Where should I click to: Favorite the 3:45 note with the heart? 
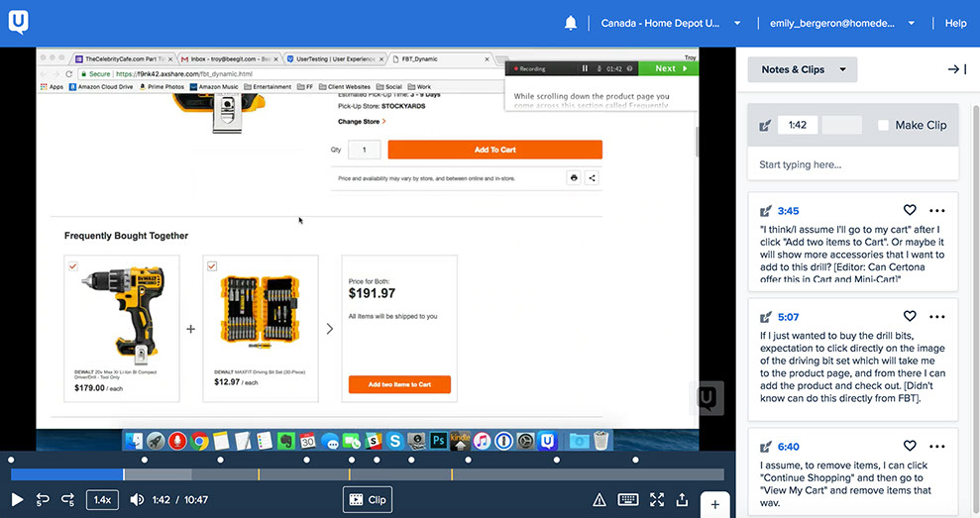(910, 210)
